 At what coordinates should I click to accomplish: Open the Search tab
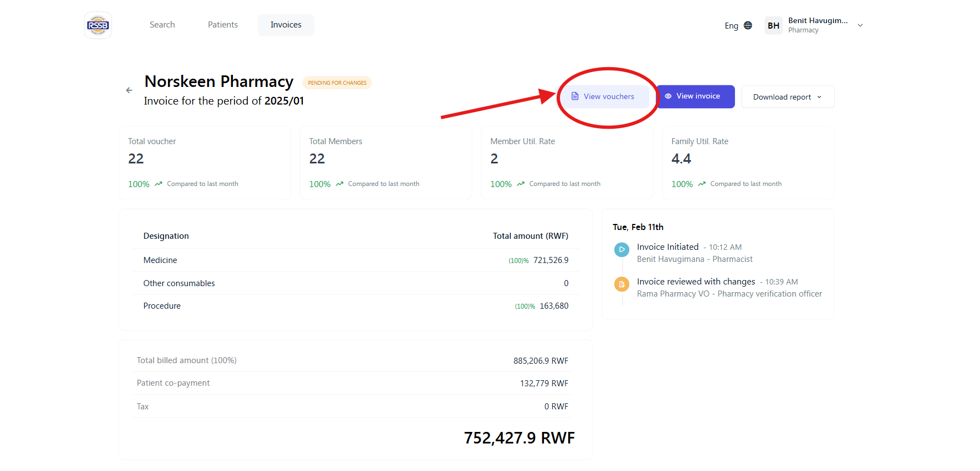[162, 25]
